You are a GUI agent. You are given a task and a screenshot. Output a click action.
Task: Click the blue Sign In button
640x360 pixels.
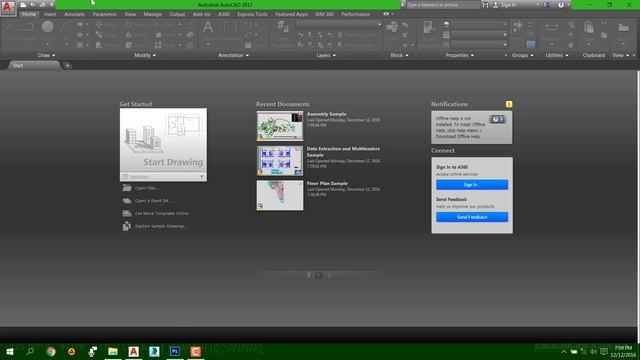(x=472, y=184)
